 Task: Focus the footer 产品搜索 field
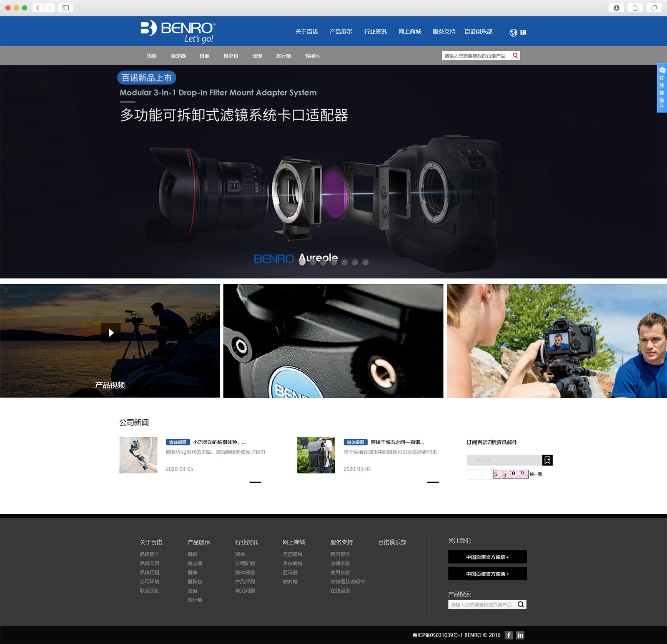(482, 604)
